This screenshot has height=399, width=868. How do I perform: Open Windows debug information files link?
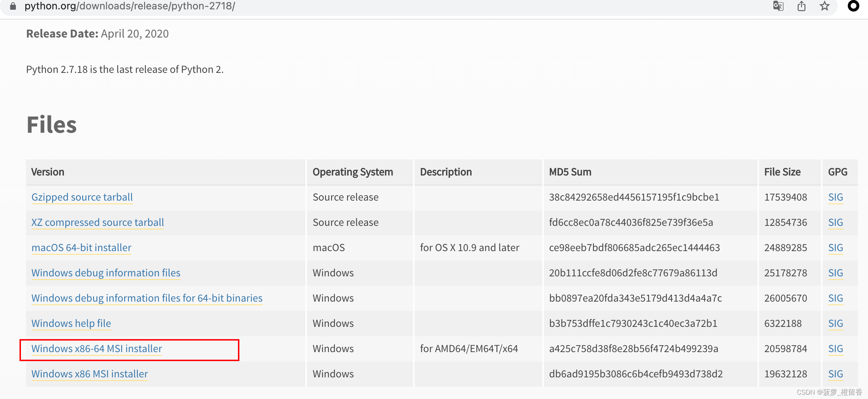[106, 273]
